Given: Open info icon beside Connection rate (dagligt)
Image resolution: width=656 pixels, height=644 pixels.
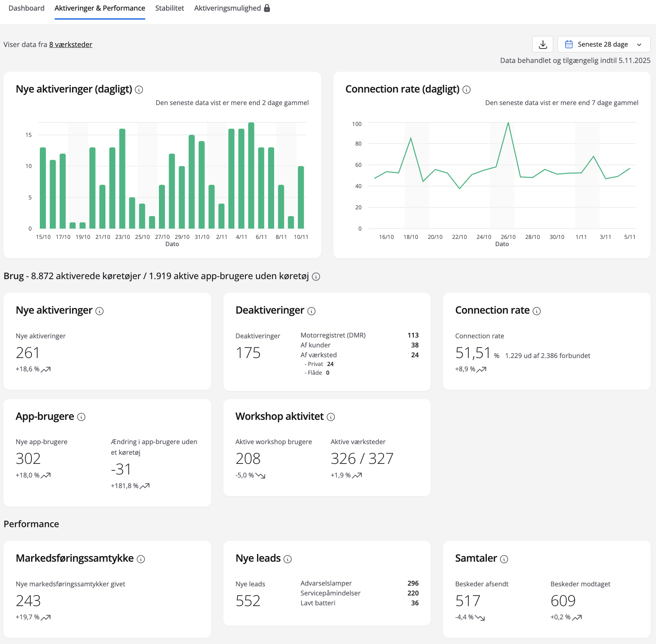Looking at the screenshot, I should tap(467, 90).
